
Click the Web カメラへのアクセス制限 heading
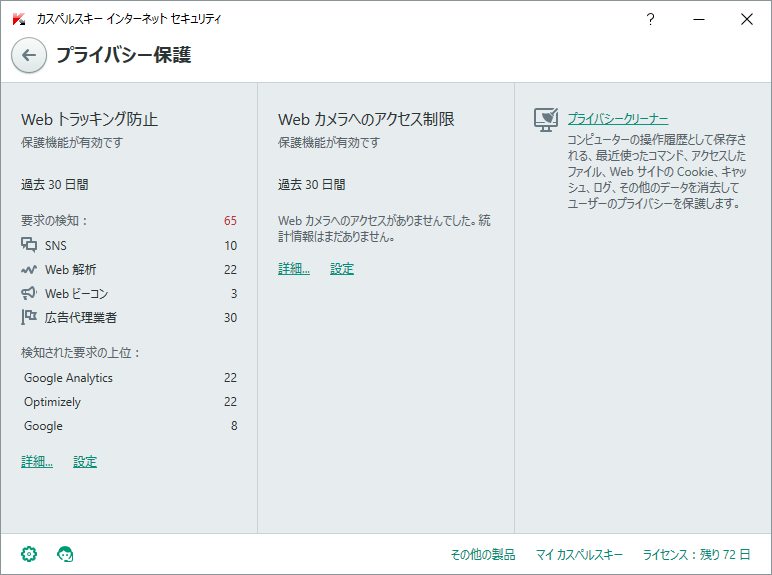(x=366, y=119)
